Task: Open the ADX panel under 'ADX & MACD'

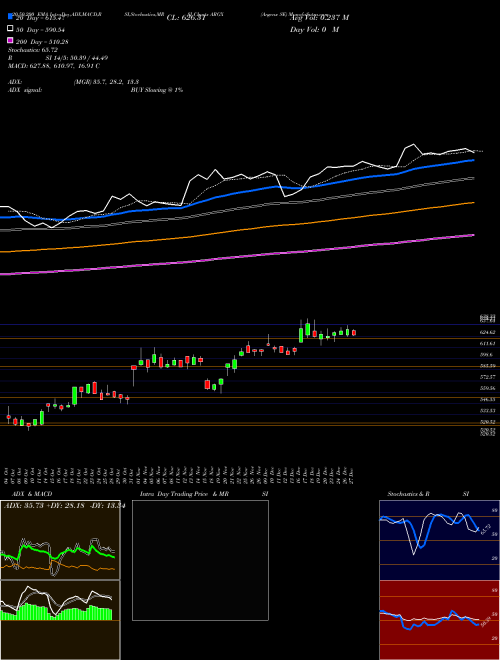Action: coord(60,540)
